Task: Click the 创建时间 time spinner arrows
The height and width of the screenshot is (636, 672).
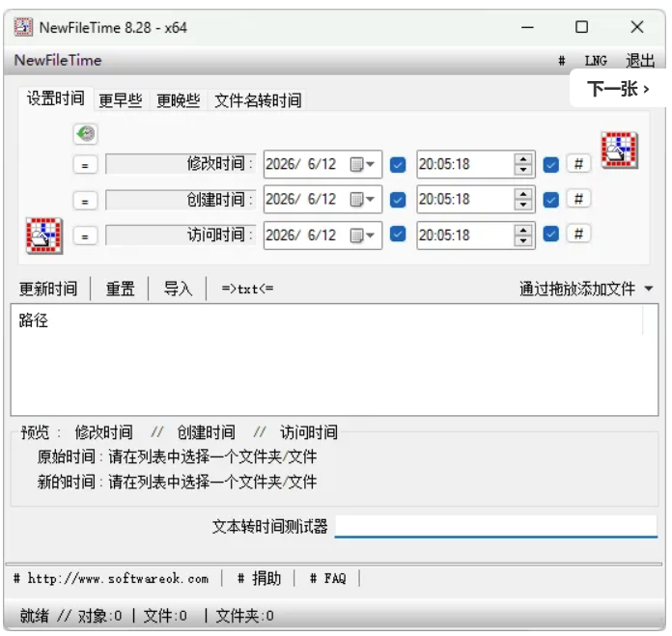Action: 523,199
